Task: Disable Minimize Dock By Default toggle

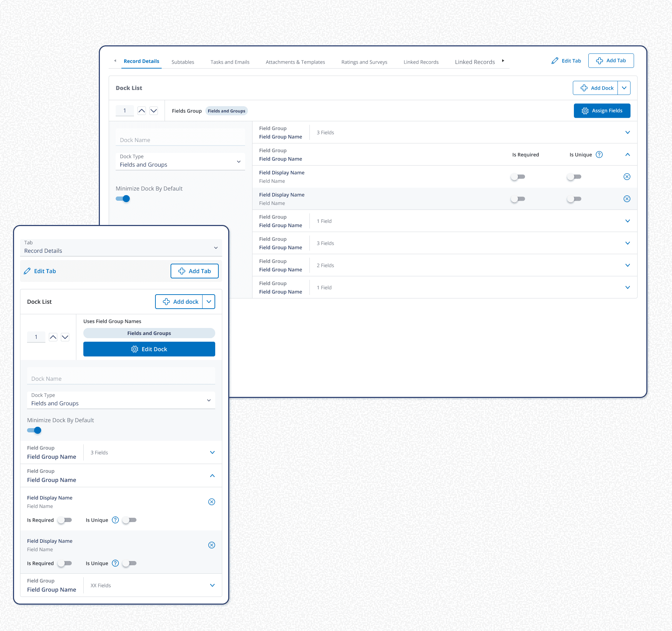Action: click(x=123, y=199)
